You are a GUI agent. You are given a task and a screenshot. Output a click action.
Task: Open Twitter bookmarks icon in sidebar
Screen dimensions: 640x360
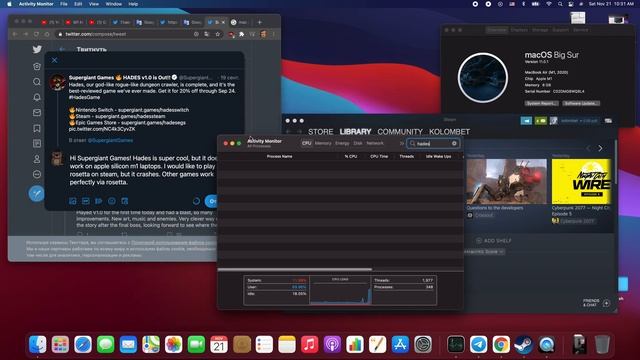coord(37,128)
